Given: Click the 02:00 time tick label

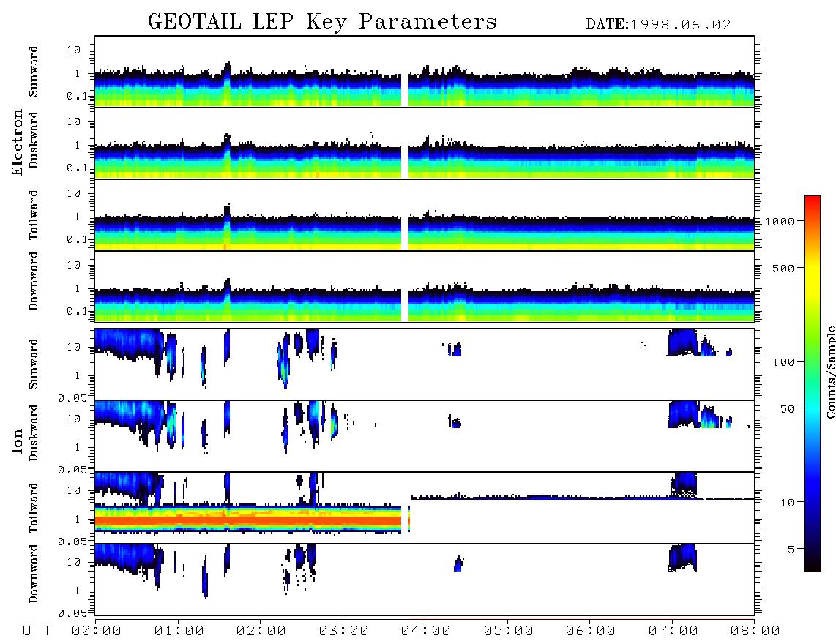Looking at the screenshot, I should pyautogui.click(x=261, y=631).
